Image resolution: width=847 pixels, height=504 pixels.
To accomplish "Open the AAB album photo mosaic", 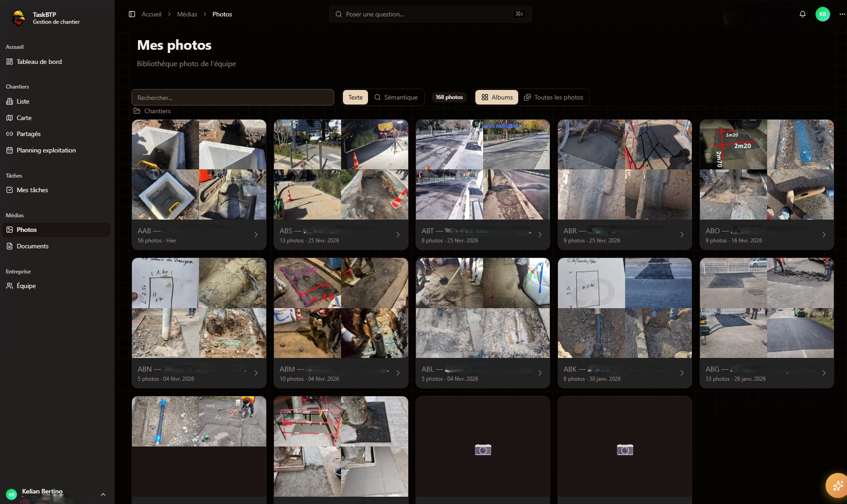I will point(199,169).
